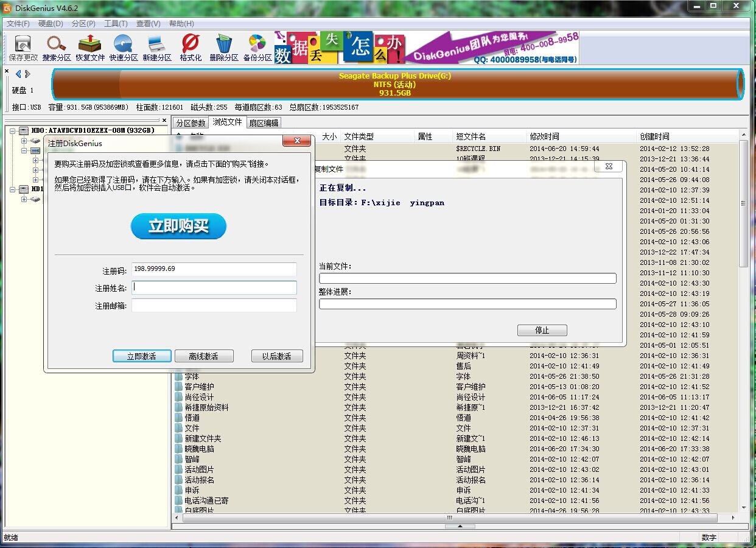The image size is (756, 548).
Task: Expand the partition under HD1
Action: point(24,199)
